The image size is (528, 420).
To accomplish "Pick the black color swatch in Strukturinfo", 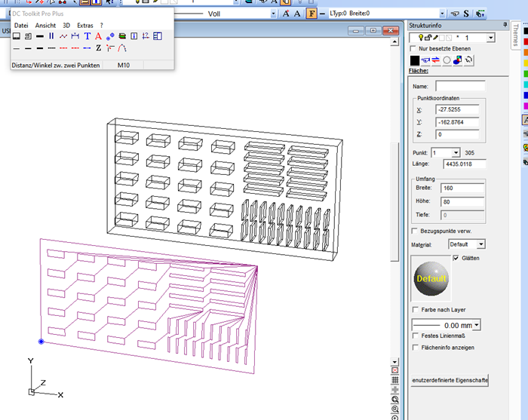I will pos(414,60).
